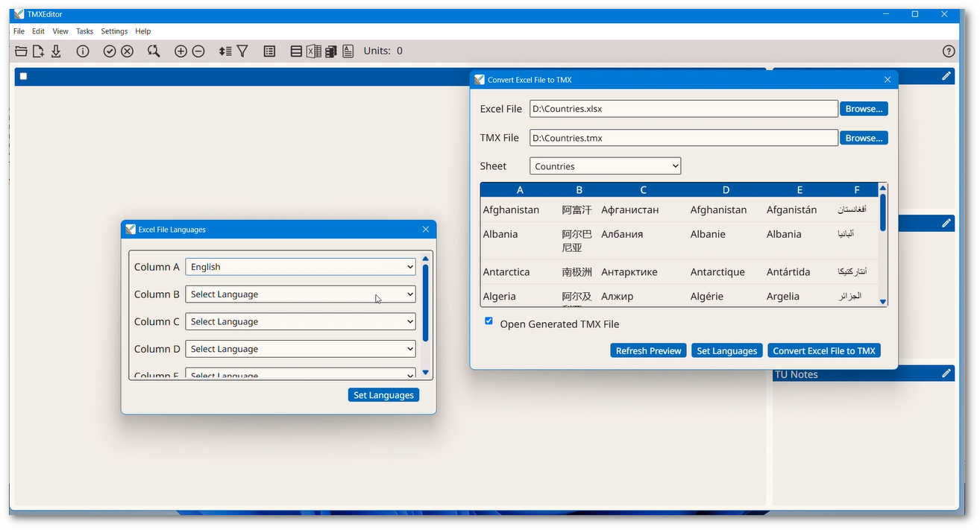Click the circled checkmark confirm icon
Image resolution: width=980 pixels, height=530 pixels.
110,51
